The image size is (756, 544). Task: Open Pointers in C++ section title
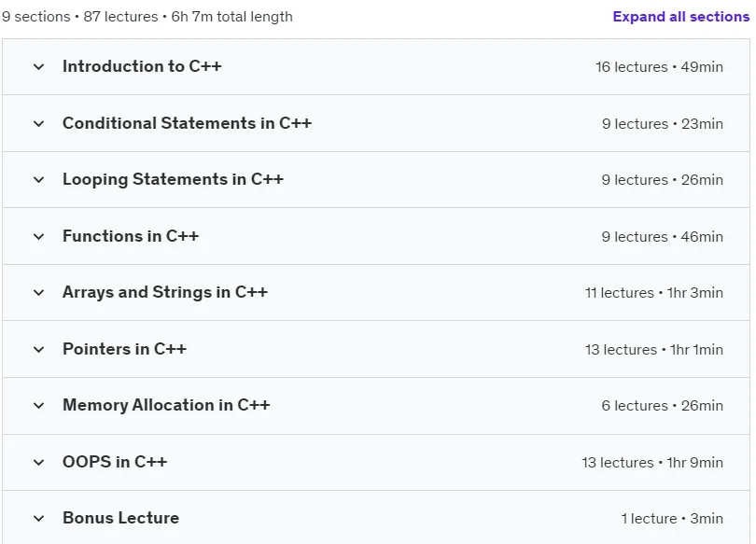[x=124, y=349]
